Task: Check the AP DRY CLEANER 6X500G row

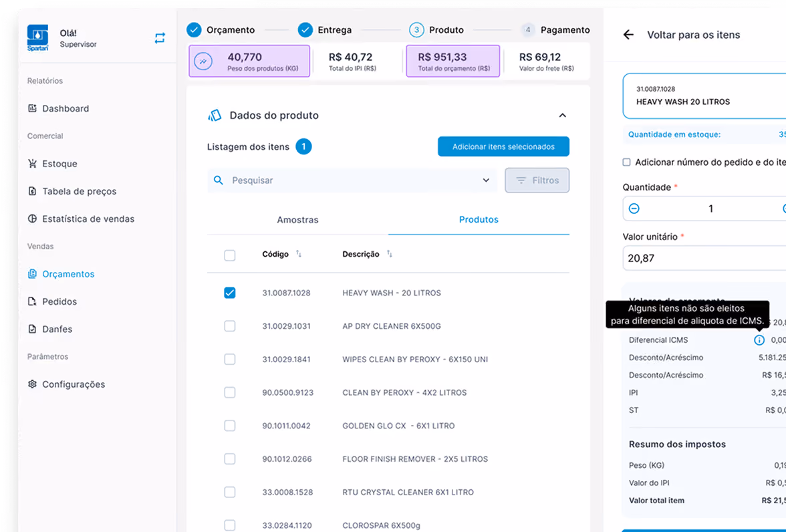Action: click(230, 326)
